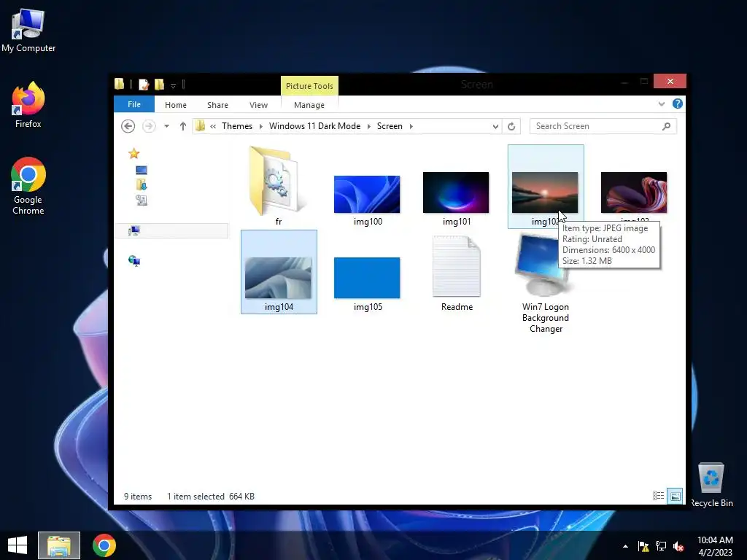Image resolution: width=747 pixels, height=560 pixels.
Task: Click the network tray icon
Action: click(661, 546)
